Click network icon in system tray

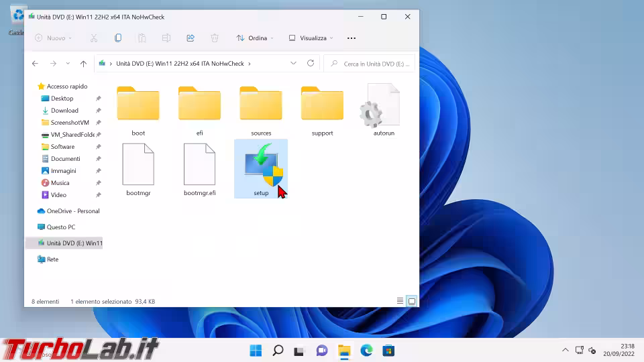(579, 350)
